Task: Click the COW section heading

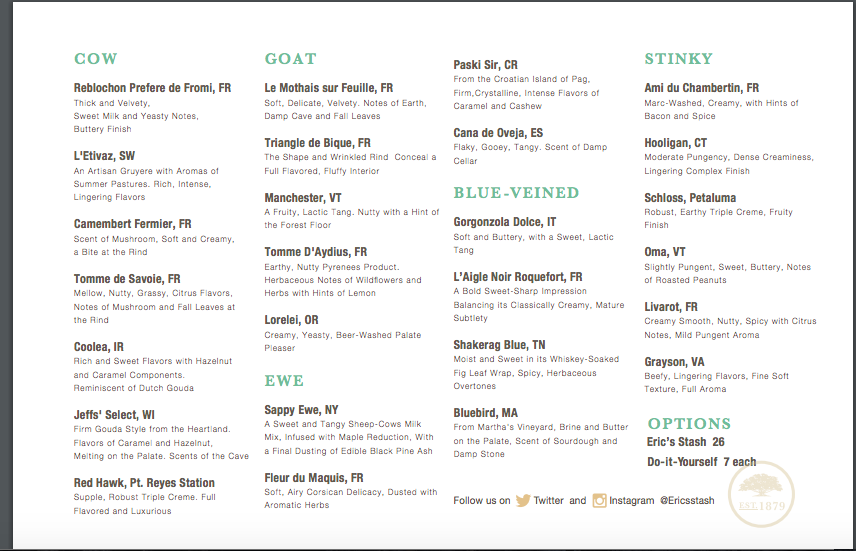Action: pos(95,59)
